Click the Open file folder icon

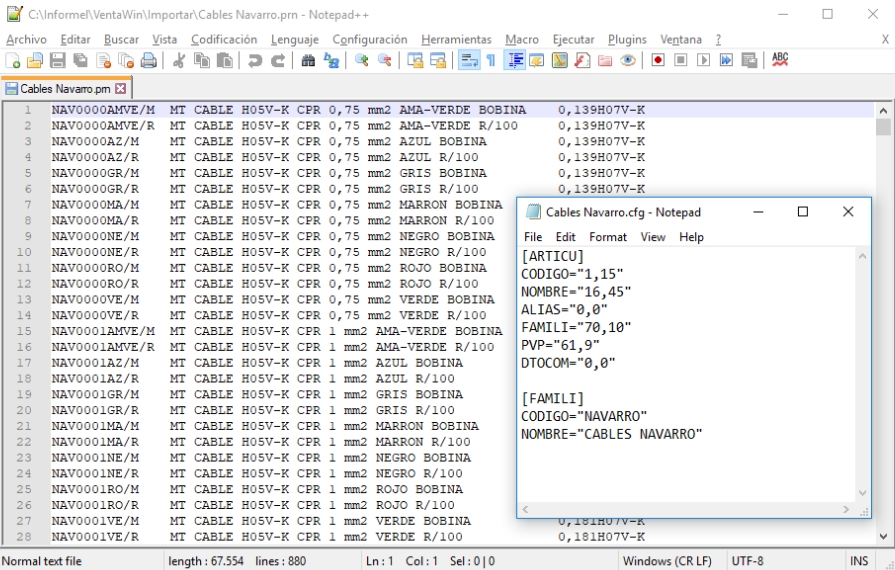coord(35,60)
